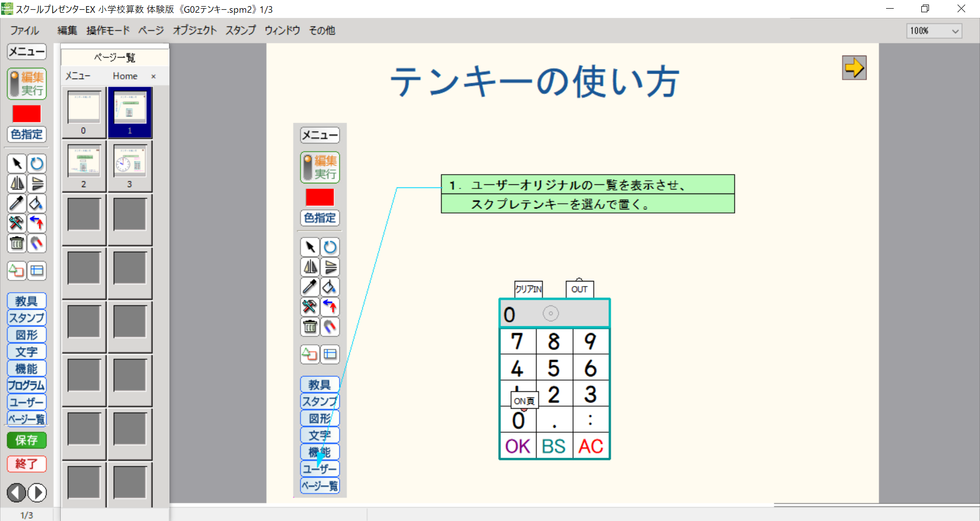The image size is (980, 521).
Task: Click Home in page list panel
Action: coord(125,76)
